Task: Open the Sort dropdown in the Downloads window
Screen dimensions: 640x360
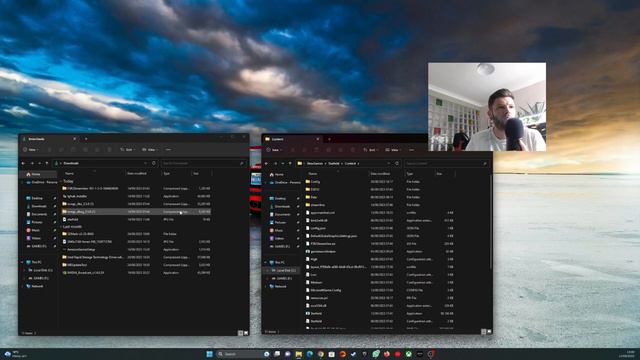Action: point(127,150)
